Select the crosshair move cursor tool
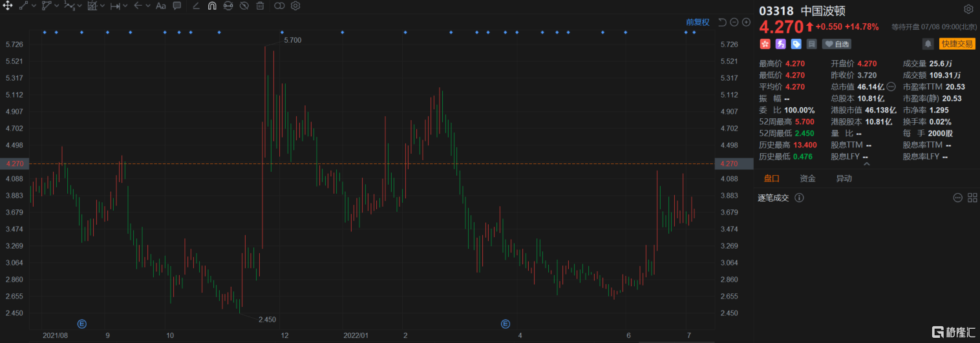980x343 pixels. tap(8, 6)
